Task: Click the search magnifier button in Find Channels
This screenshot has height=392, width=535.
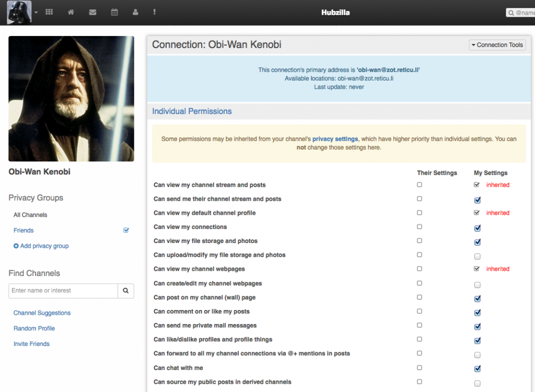Action: pyautogui.click(x=126, y=291)
